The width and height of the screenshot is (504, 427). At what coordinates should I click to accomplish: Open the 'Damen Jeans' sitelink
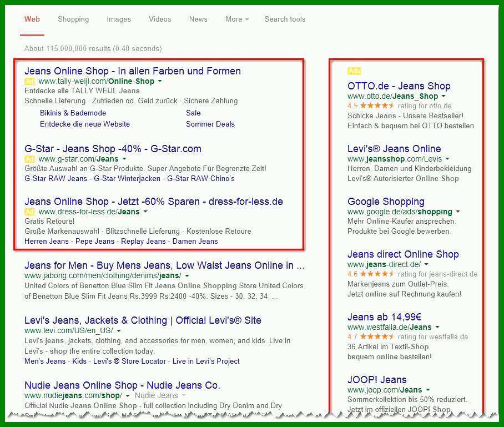tap(195, 241)
